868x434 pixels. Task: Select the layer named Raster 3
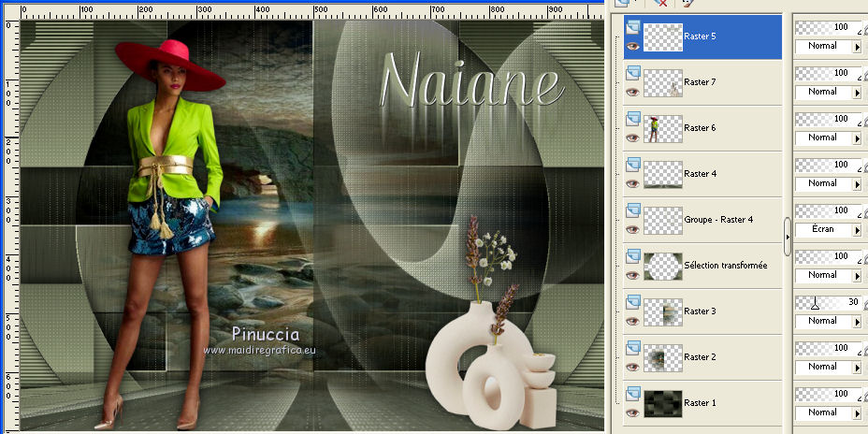(x=700, y=311)
